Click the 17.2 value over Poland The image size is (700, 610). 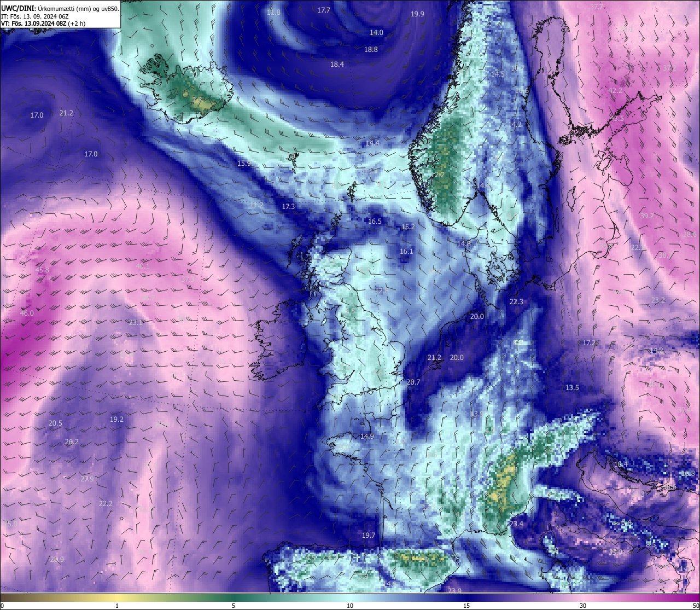tap(589, 343)
